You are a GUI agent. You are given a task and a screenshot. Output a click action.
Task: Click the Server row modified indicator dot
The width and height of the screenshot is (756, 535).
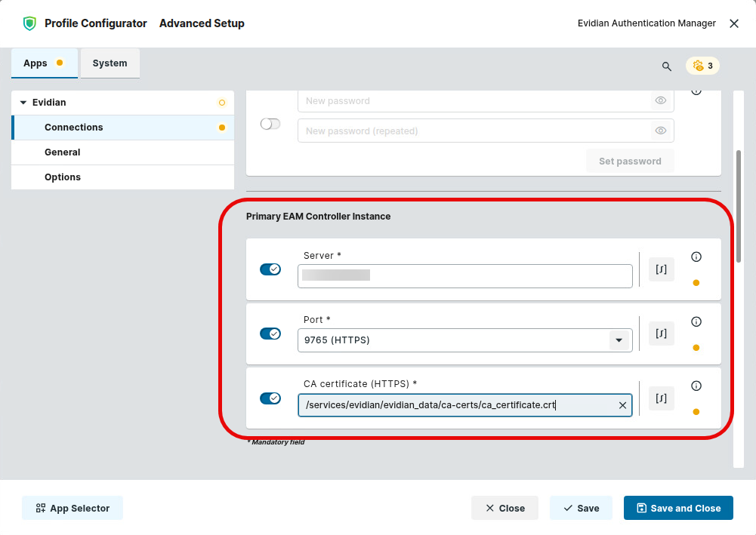(x=696, y=283)
